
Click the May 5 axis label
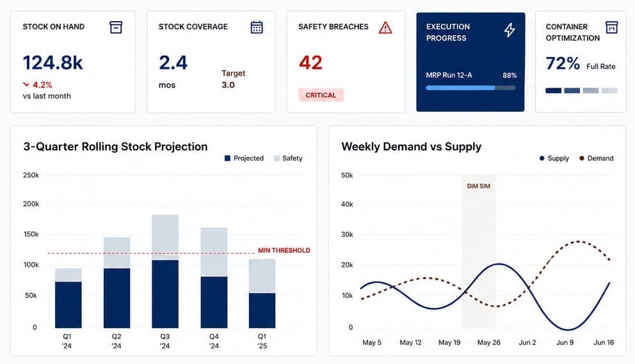(x=372, y=342)
